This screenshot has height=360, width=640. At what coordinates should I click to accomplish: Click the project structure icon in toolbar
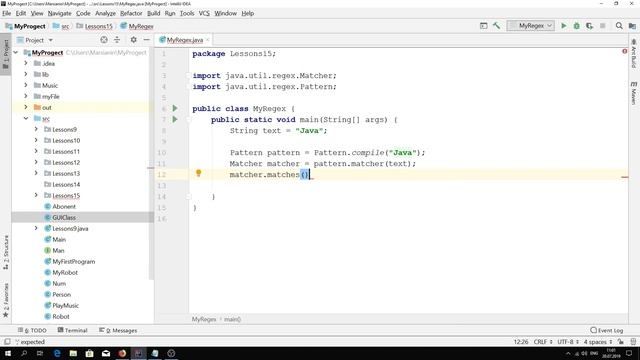tap(632, 26)
